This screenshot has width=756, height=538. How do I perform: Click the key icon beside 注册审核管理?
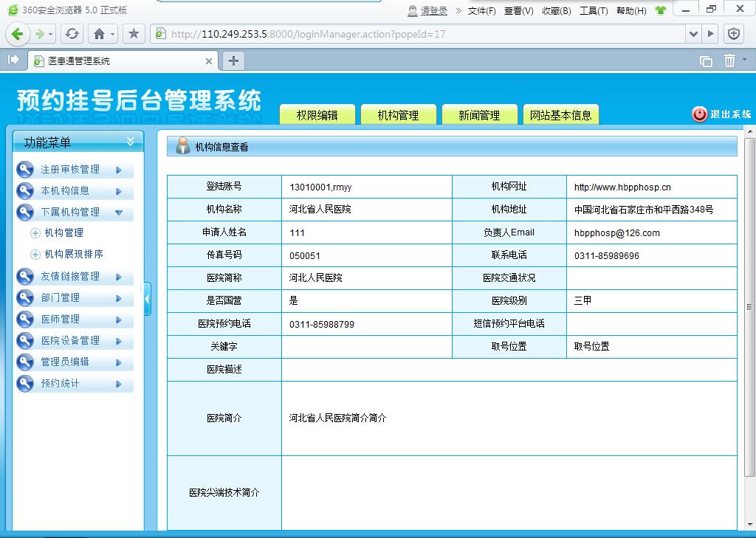(24, 170)
